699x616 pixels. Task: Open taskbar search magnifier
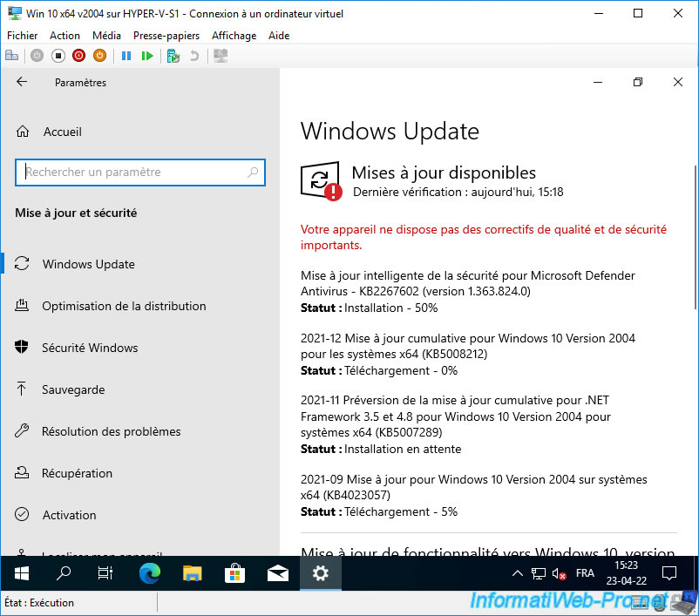click(64, 573)
